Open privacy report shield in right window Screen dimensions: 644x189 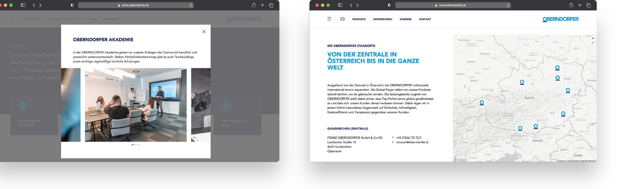click(x=389, y=5)
